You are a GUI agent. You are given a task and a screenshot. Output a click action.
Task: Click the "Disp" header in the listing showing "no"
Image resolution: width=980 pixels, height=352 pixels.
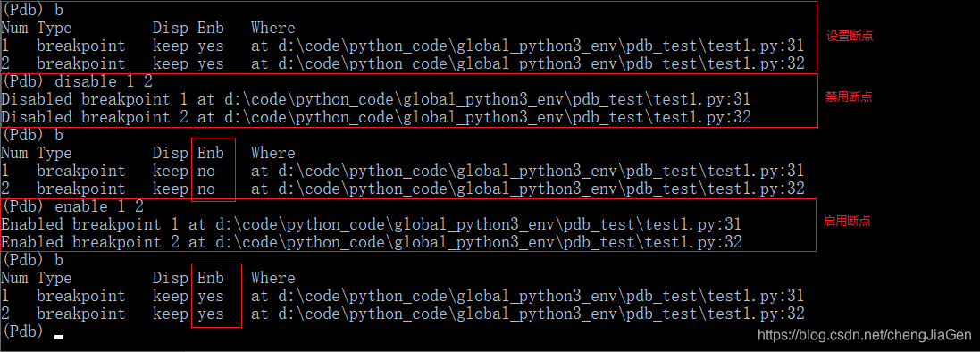(171, 153)
